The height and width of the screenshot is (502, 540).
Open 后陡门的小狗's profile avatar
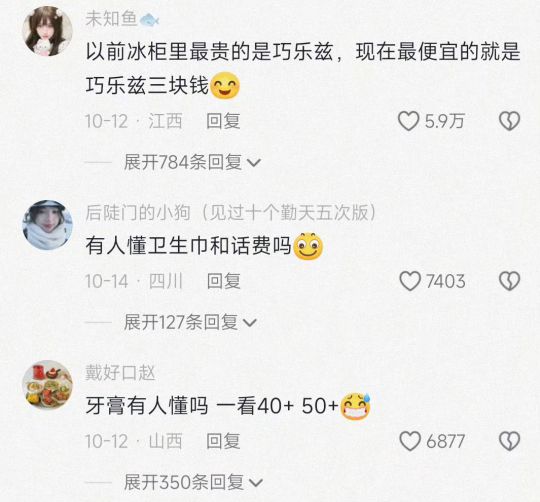47,225
